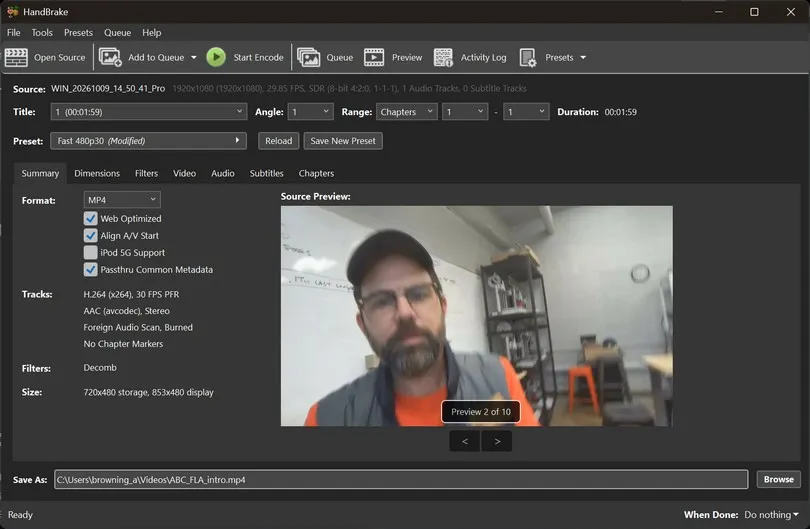Viewport: 810px width, 529px height.
Task: Click the source name WIN_20261009_14_50_41_Pro
Action: click(108, 88)
